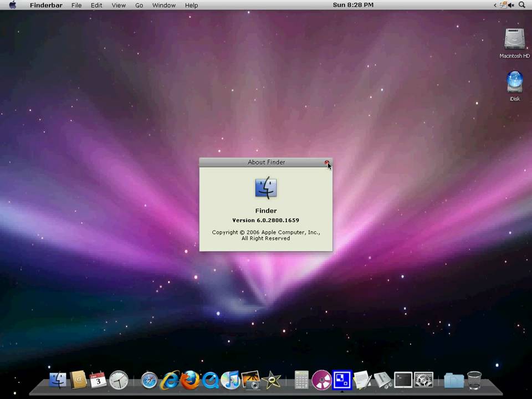Open the View menu
This screenshot has width=532, height=399.
coord(119,5)
